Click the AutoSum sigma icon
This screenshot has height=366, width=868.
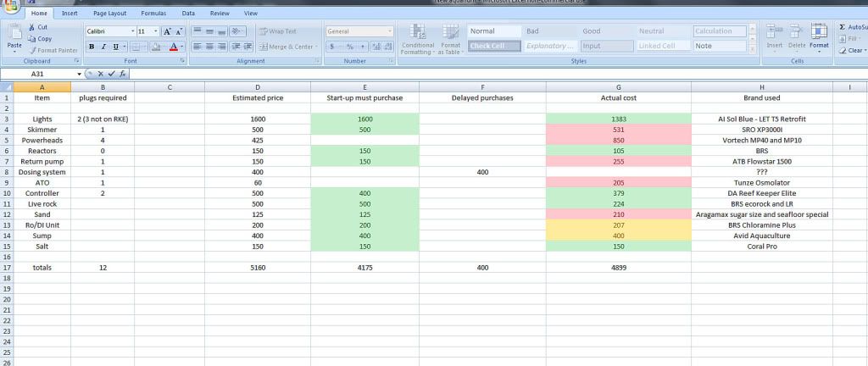click(x=843, y=27)
